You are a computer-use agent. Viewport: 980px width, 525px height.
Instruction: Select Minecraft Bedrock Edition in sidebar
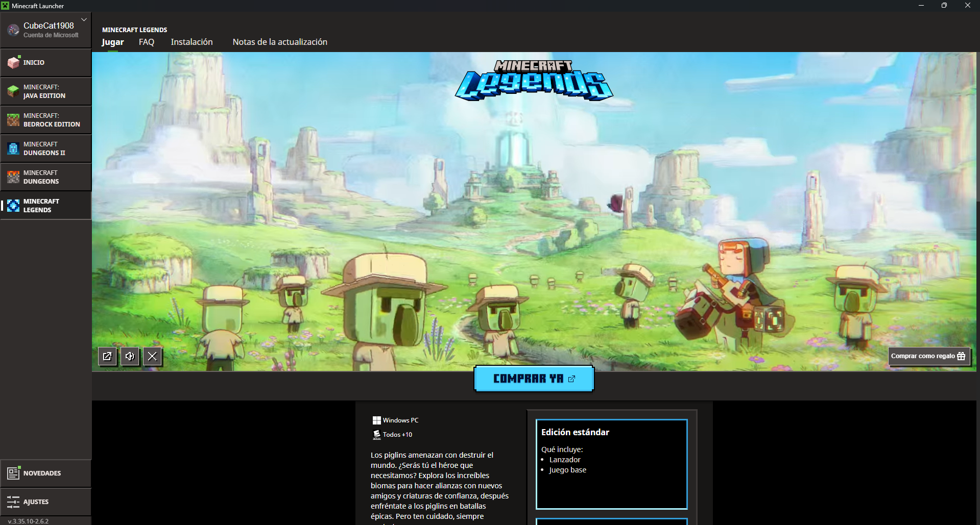pyautogui.click(x=46, y=120)
